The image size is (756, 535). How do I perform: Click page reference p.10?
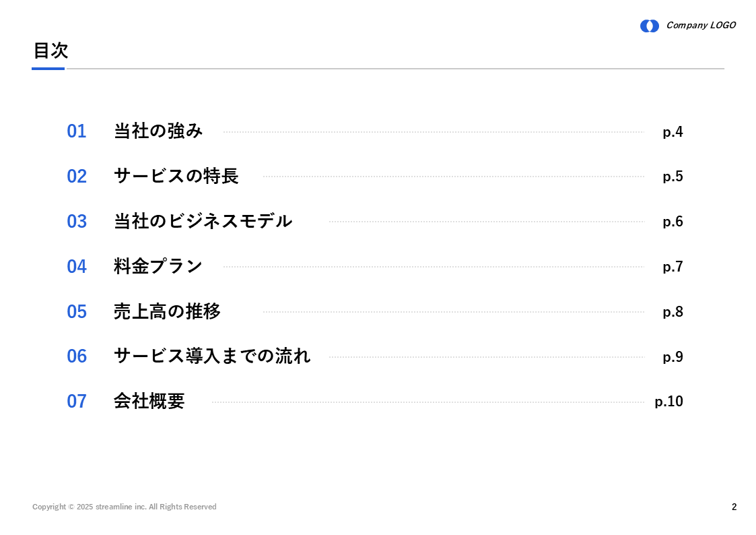[668, 402]
